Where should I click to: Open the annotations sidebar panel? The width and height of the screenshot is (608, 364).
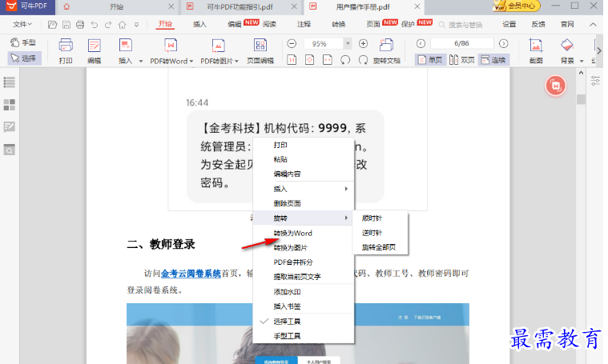(x=10, y=127)
